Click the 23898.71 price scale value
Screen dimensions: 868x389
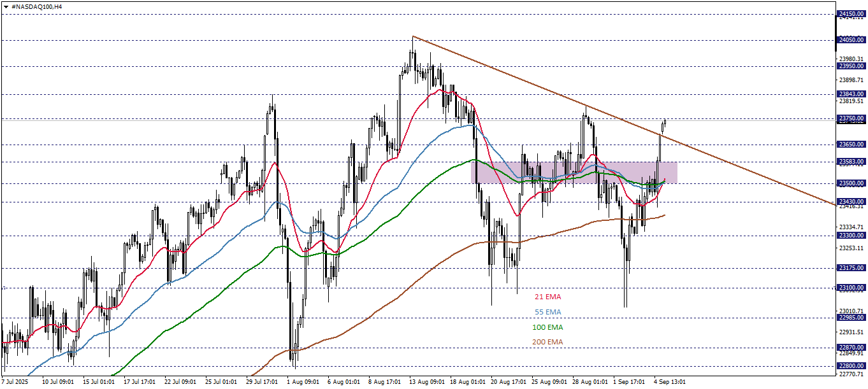click(853, 80)
